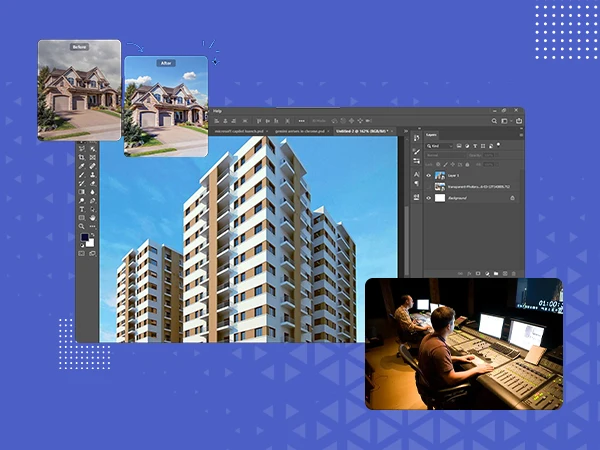
Task: Open the Character panel A icon
Action: coord(416,174)
